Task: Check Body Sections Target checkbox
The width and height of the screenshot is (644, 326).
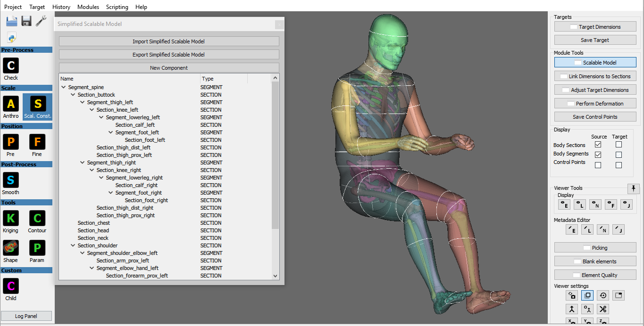Action: point(619,145)
